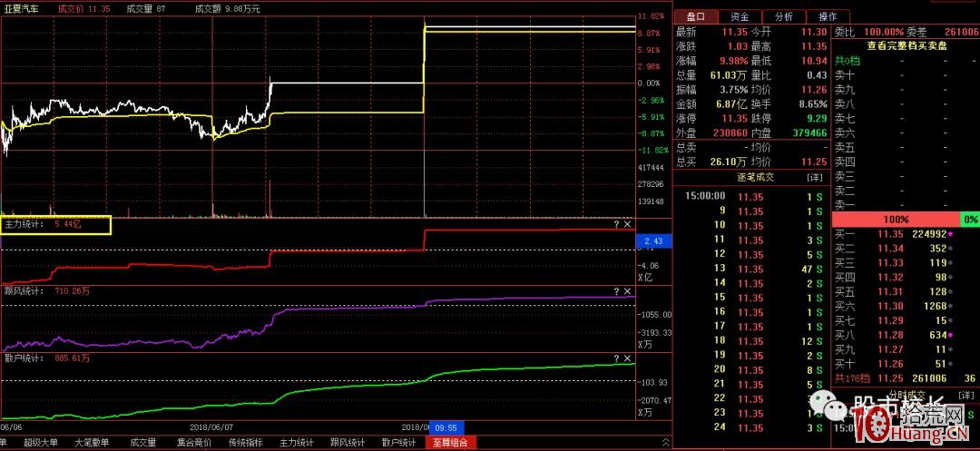Image resolution: width=980 pixels, height=451 pixels.
Task: Open the 操作 tab
Action: (828, 16)
